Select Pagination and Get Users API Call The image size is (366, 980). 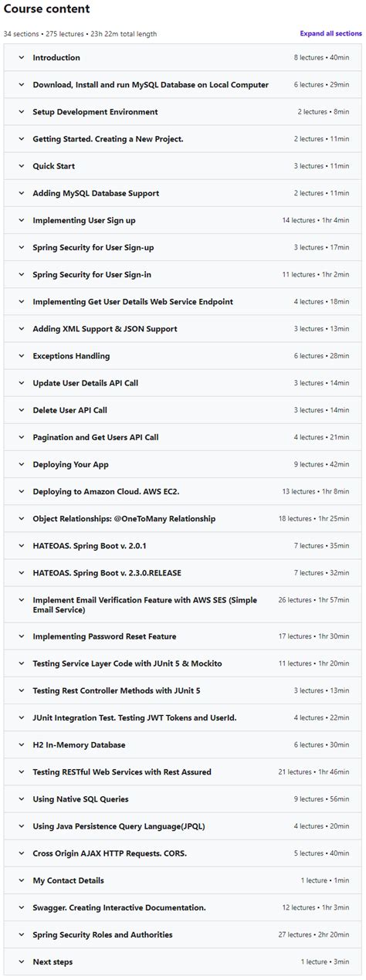click(x=95, y=437)
